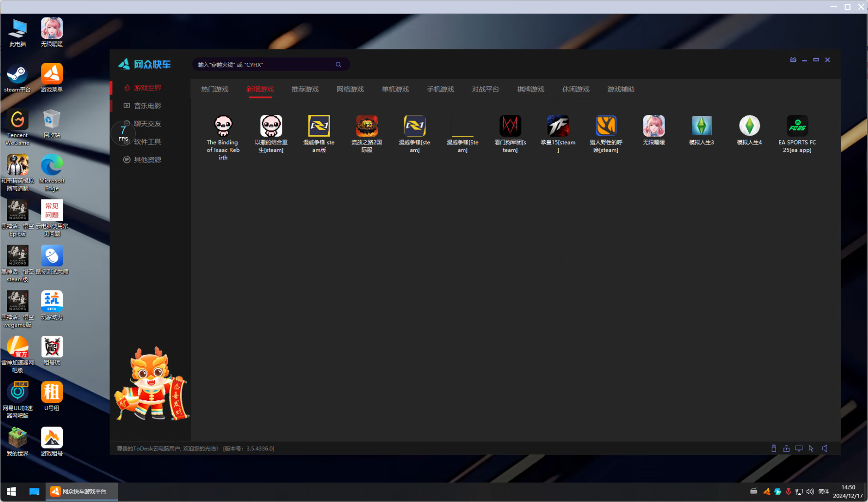Open 回收站 recycle bin icon

coord(52,124)
